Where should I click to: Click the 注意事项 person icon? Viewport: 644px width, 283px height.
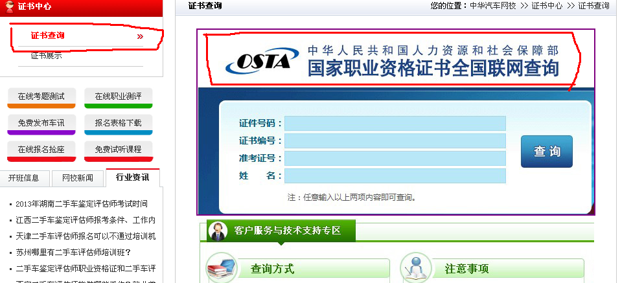[x=417, y=268]
